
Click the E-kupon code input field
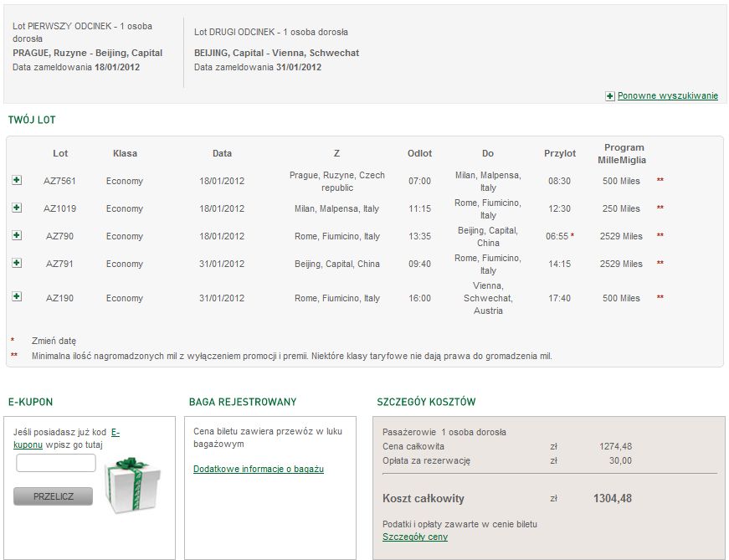point(56,463)
